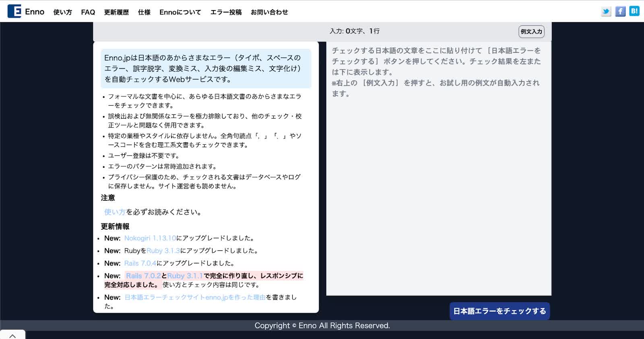Click the 日本語エラーをチェックする button
This screenshot has height=339, width=644.
tap(500, 311)
